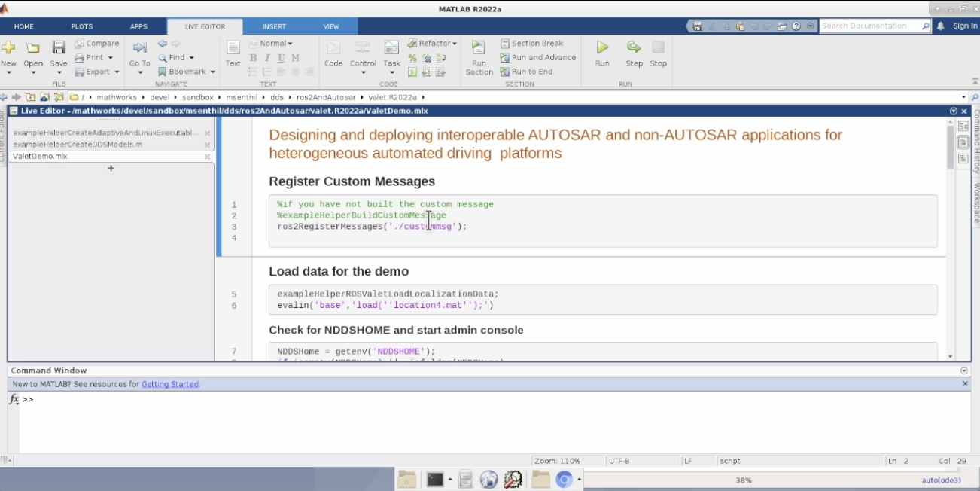
Task: Toggle italic formatting in TEXT group
Action: pos(267,58)
